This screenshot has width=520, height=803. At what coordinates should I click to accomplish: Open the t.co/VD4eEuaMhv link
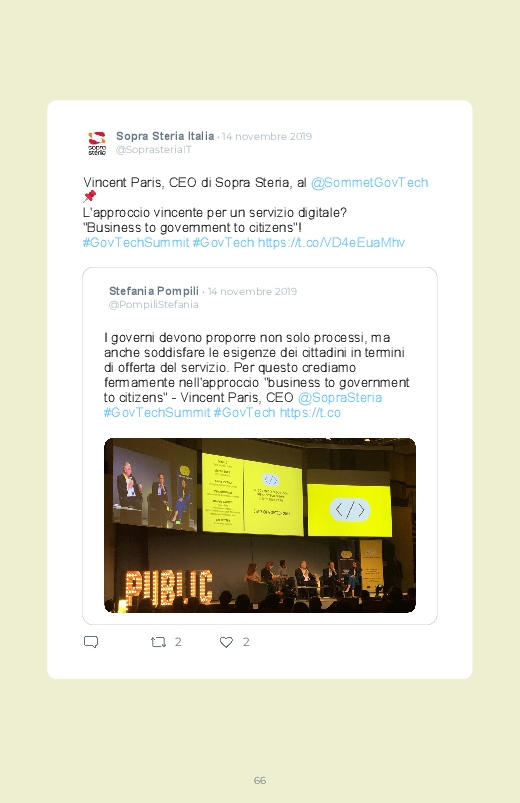(331, 242)
